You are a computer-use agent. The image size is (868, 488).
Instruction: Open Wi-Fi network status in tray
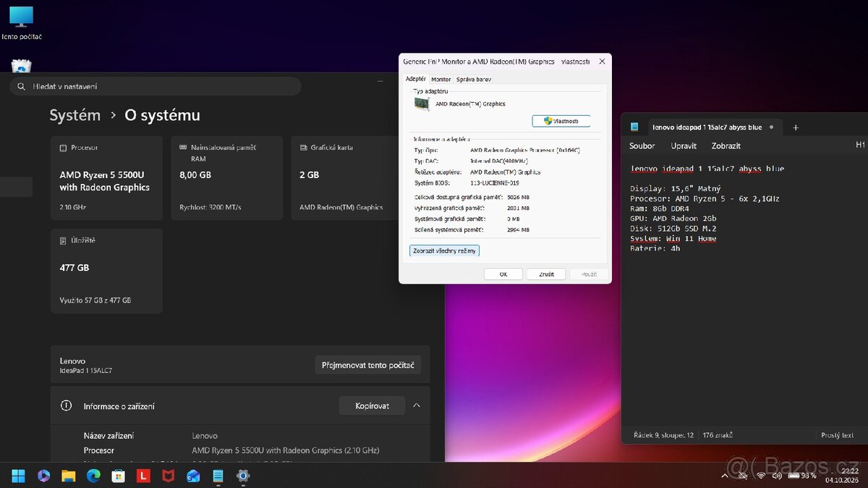pyautogui.click(x=760, y=476)
